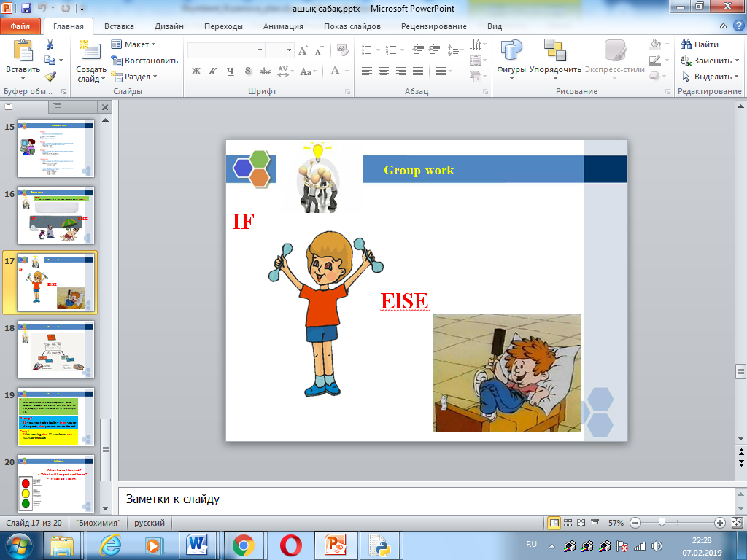Image resolution: width=747 pixels, height=560 pixels.
Task: Click the Упорядочить arrange icon
Action: click(555, 51)
